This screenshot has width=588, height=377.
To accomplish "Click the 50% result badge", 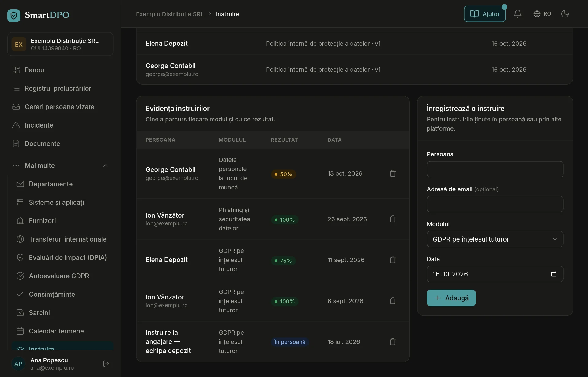I will 283,174.
